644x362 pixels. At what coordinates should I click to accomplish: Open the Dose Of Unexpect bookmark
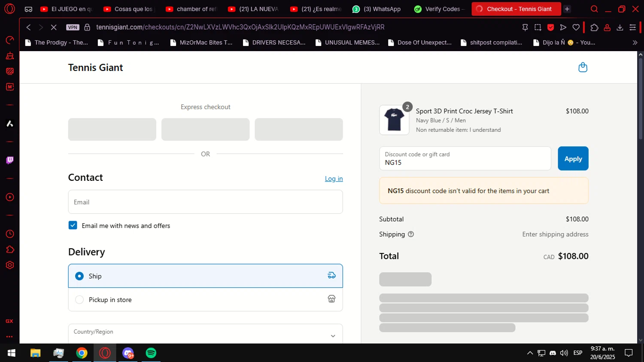420,43
